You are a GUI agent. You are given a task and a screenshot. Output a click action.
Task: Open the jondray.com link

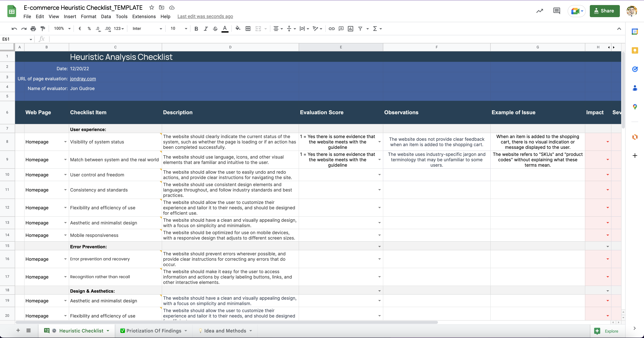83,79
